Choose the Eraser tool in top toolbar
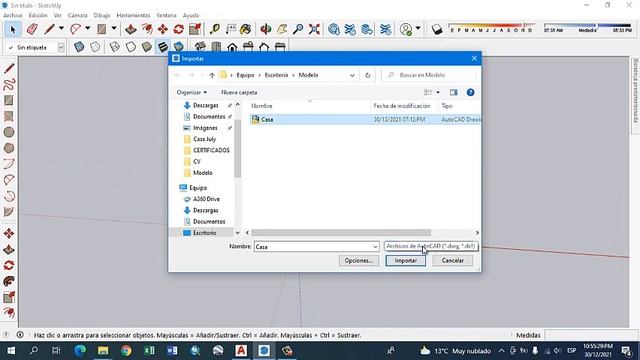Viewport: 640px width, 360px height. pyautogui.click(x=32, y=29)
